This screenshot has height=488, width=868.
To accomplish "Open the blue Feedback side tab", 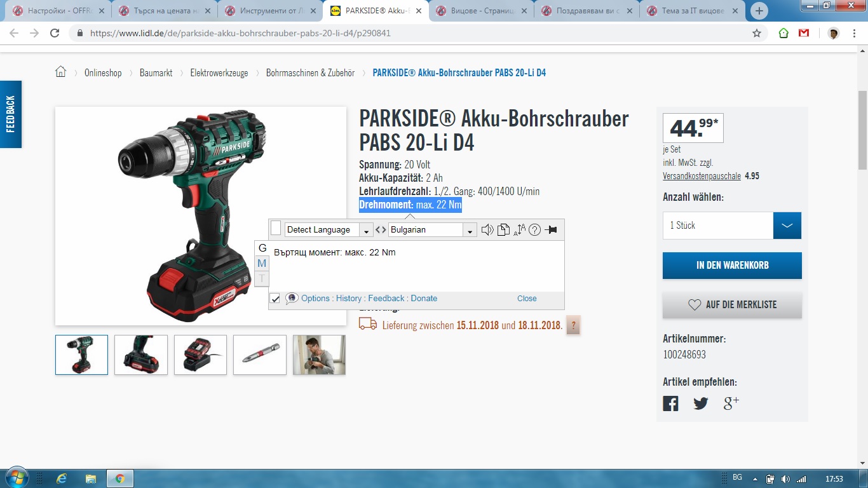I will (11, 114).
